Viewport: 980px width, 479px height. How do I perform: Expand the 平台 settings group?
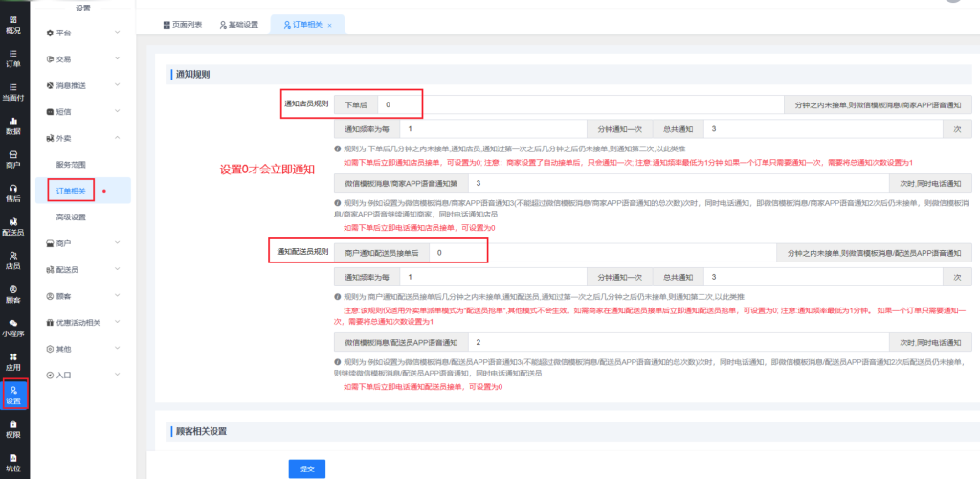coord(81,33)
